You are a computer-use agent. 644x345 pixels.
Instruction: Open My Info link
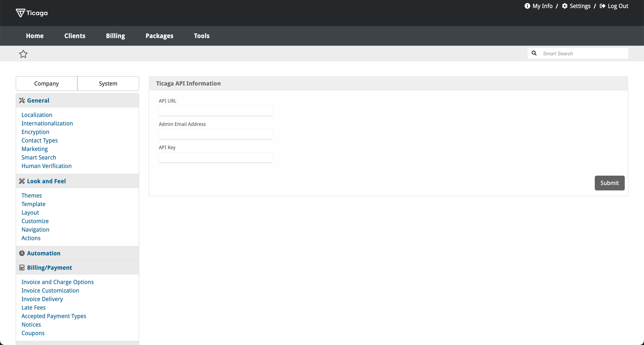[x=542, y=6]
